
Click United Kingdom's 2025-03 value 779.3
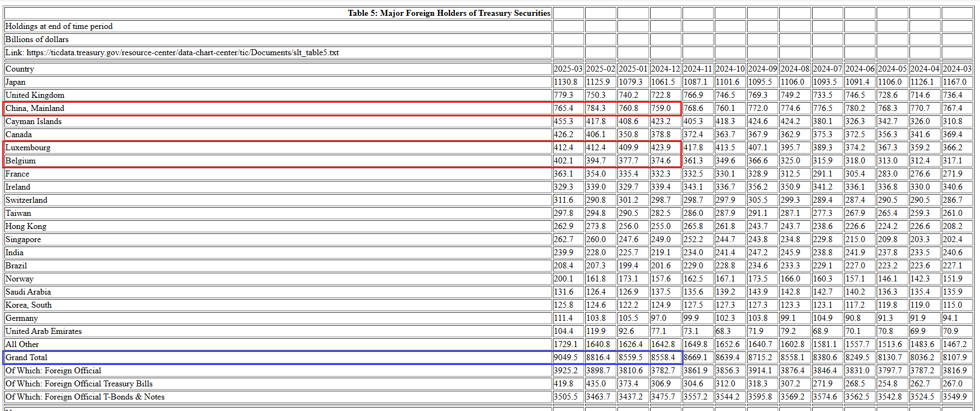pyautogui.click(x=568, y=95)
